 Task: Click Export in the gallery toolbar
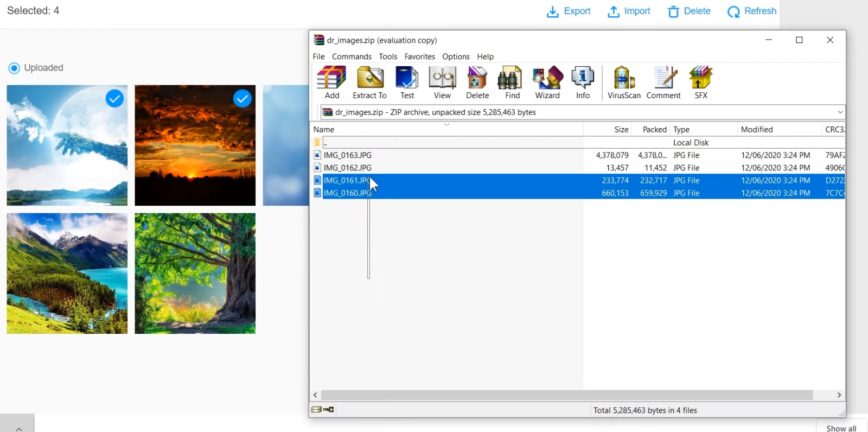click(569, 11)
